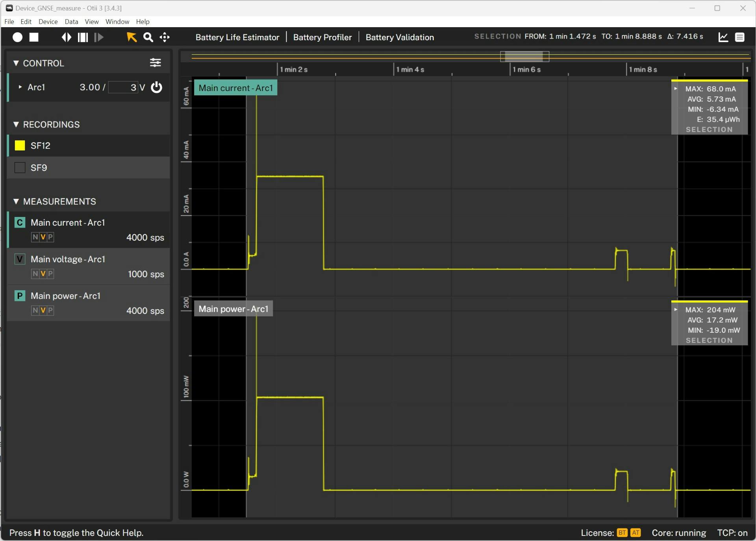The height and width of the screenshot is (541, 756).
Task: Toggle Main power - Arc1 P box
Action: (20, 296)
